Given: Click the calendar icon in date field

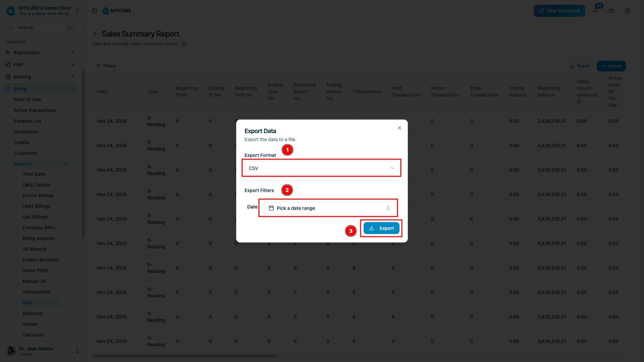Looking at the screenshot, I should tap(271, 208).
